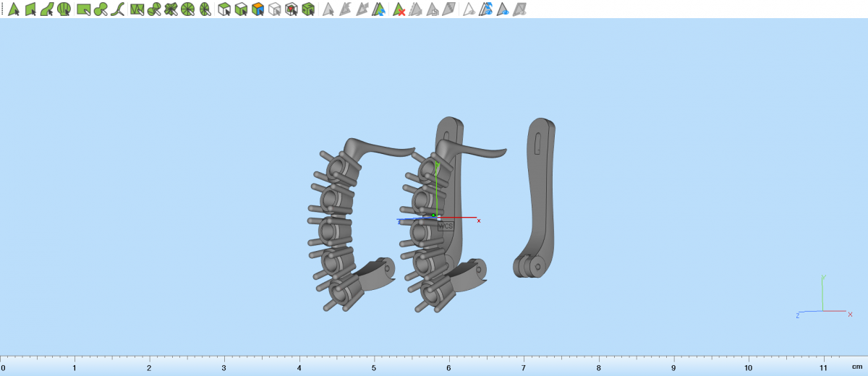
Task: Pick the rectangle window marking tool
Action: [83, 9]
